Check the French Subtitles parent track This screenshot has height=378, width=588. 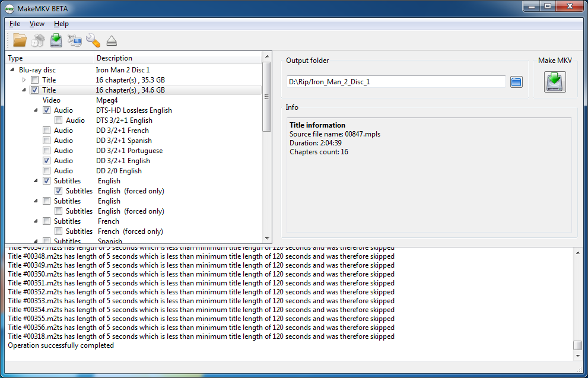[x=46, y=221]
